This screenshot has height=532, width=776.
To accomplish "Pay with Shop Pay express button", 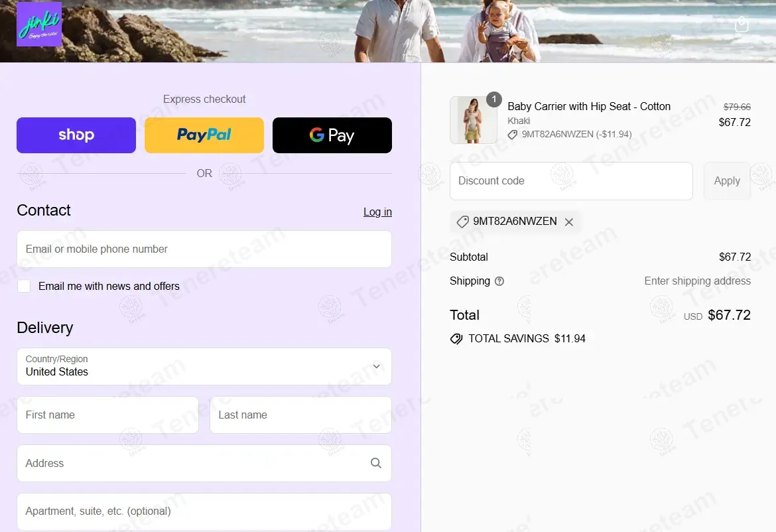I will pos(76,135).
